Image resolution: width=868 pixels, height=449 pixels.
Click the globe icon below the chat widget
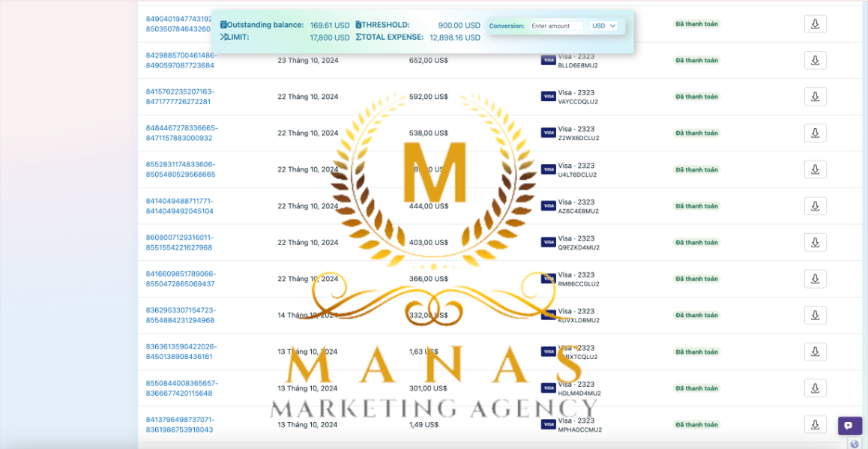[x=855, y=443]
